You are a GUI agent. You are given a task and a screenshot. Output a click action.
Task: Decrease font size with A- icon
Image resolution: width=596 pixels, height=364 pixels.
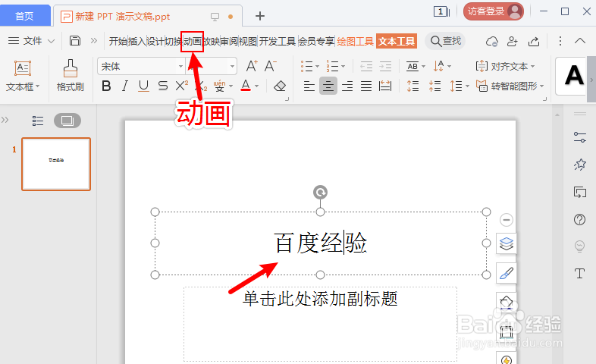(270, 66)
